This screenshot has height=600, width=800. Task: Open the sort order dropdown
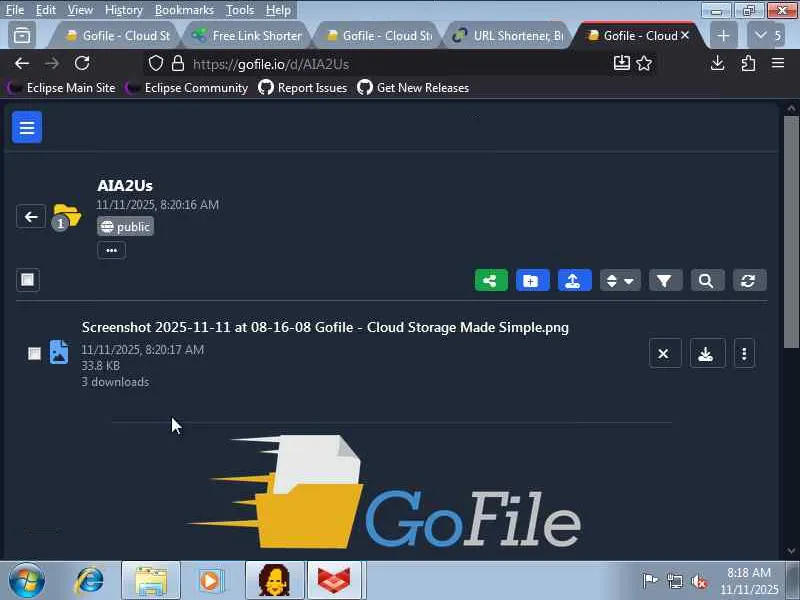(x=620, y=280)
